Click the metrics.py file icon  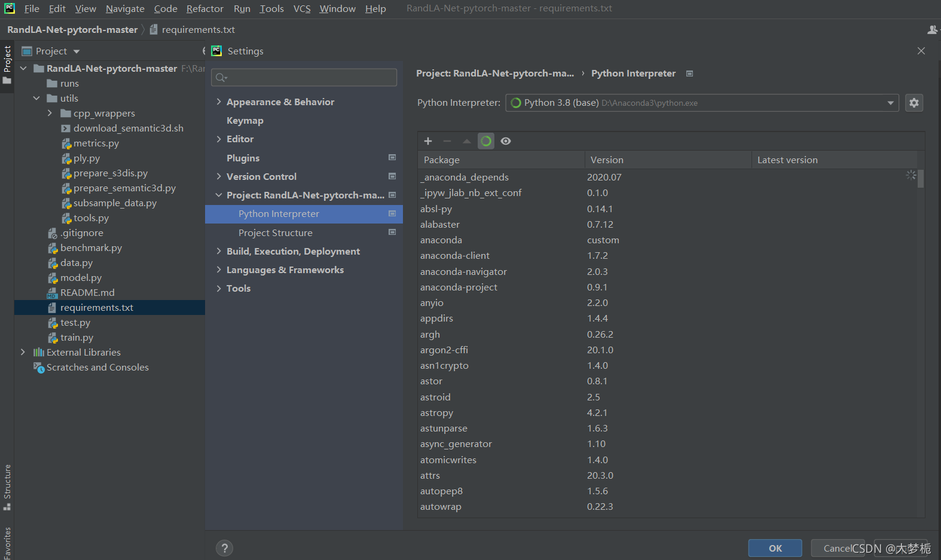66,143
